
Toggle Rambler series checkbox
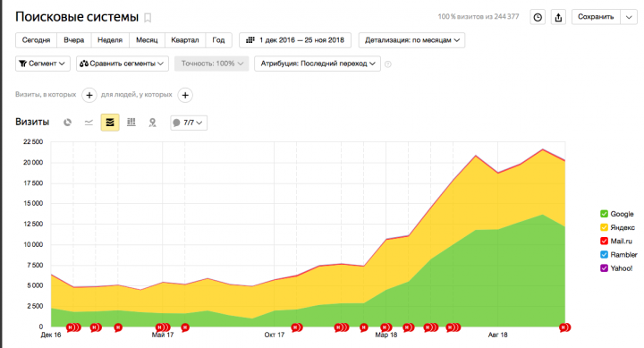[x=604, y=254]
